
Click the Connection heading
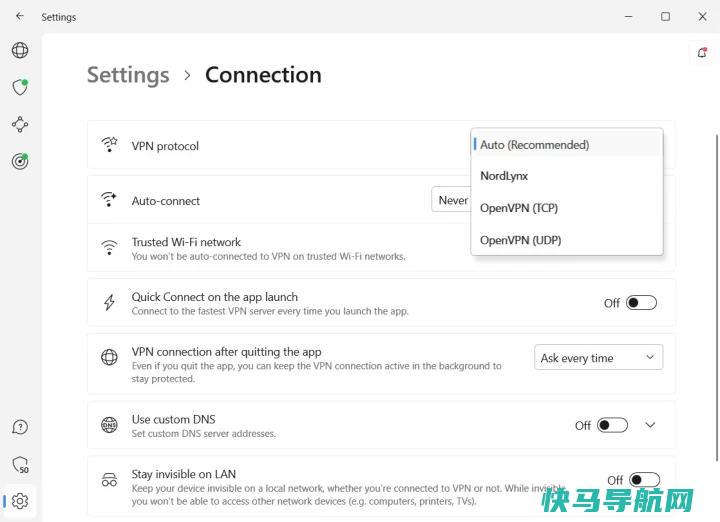pos(263,75)
